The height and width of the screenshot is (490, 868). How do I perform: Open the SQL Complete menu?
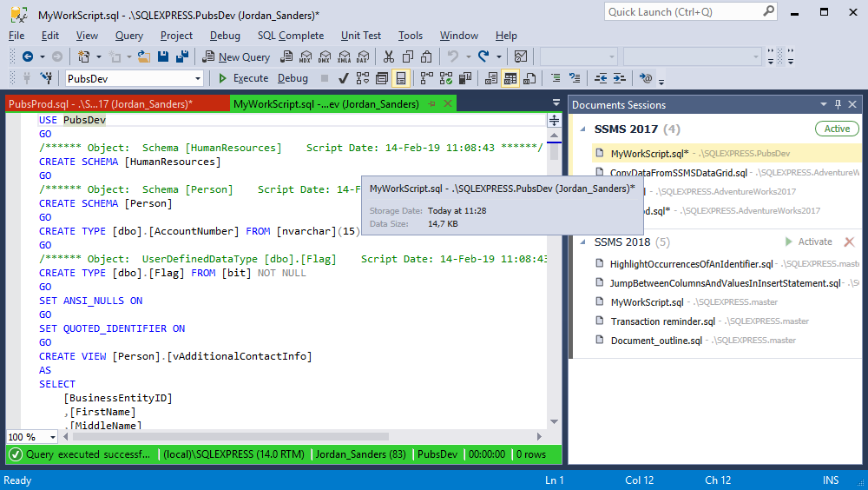[291, 36]
